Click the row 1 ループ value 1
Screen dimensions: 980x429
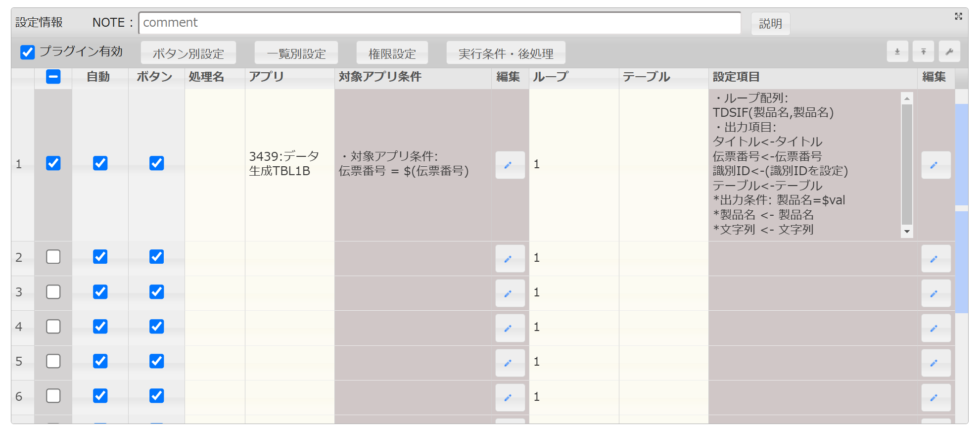(x=536, y=164)
